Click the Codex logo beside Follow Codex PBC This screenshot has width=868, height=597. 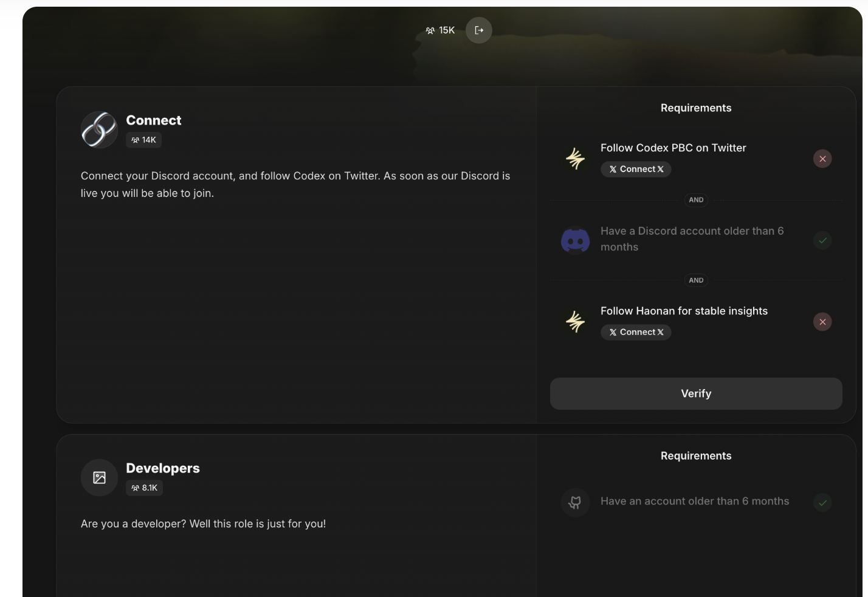click(575, 159)
